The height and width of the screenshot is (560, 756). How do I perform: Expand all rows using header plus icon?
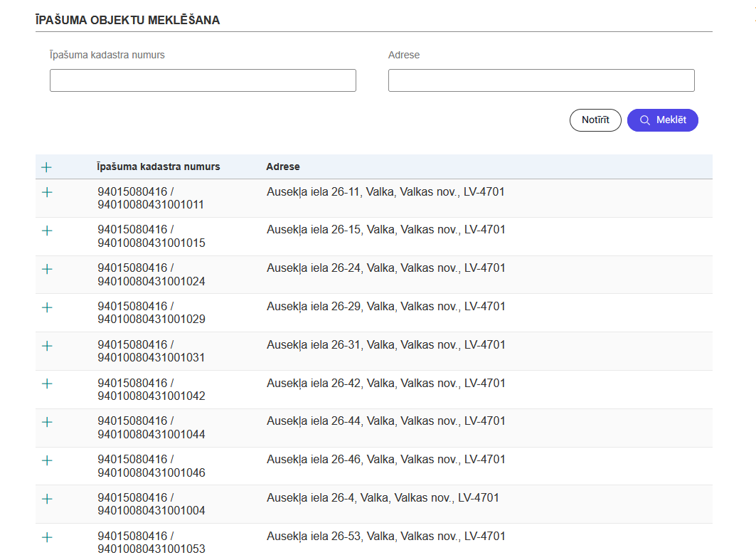[x=47, y=167]
